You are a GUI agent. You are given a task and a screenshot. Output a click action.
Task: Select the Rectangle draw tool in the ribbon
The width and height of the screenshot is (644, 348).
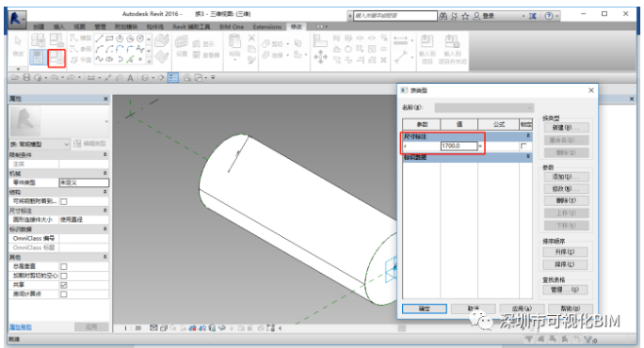coord(109,39)
